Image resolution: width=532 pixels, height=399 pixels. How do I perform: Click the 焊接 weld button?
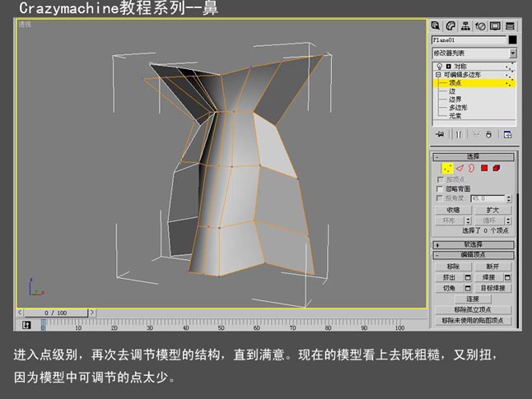[489, 277]
